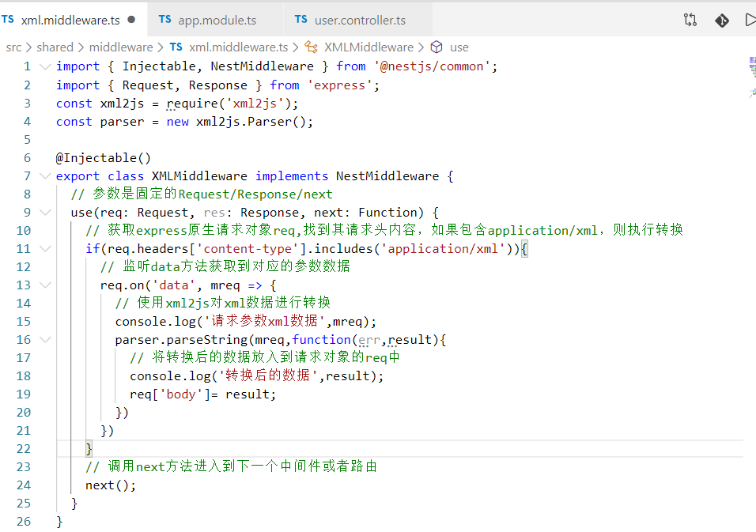The image size is (756, 532).
Task: Collapse the class fold at line 7
Action: click(x=45, y=176)
